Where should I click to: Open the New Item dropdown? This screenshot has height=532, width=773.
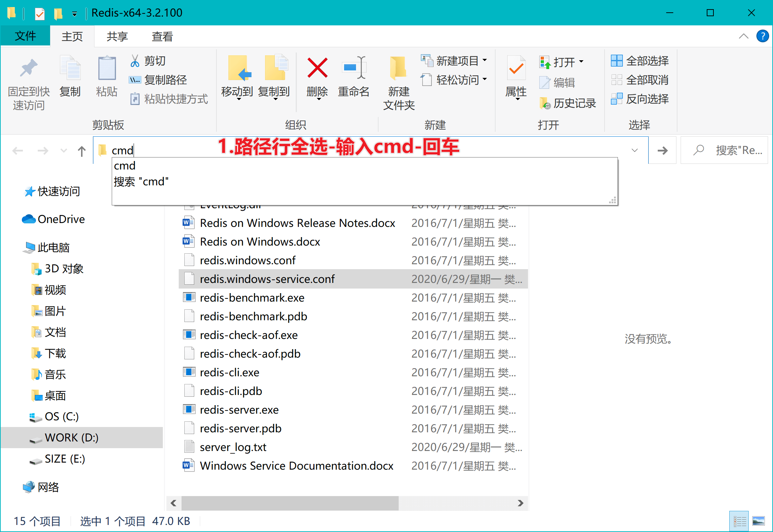click(454, 61)
